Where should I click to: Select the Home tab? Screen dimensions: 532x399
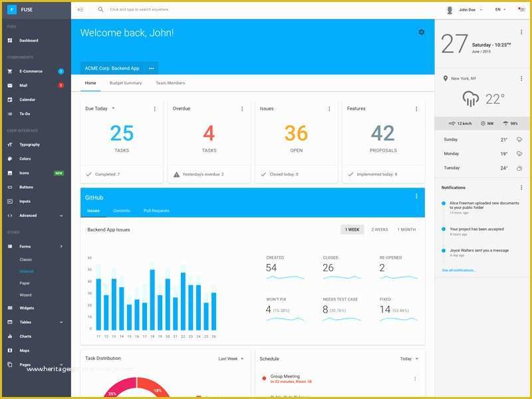(x=90, y=82)
